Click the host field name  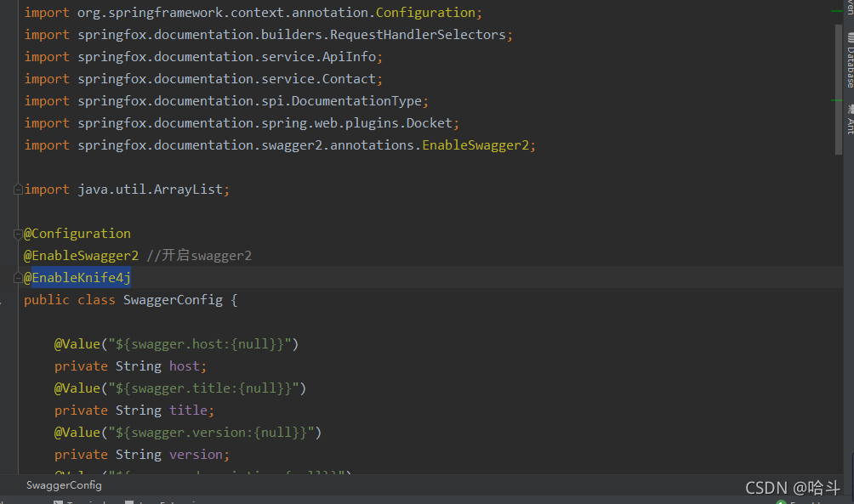click(184, 366)
